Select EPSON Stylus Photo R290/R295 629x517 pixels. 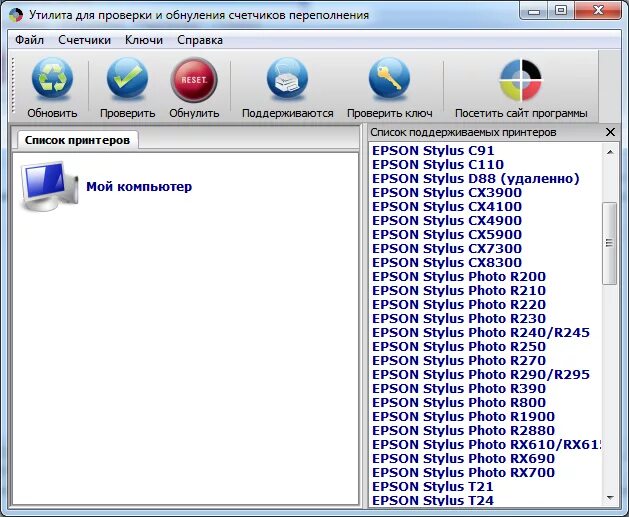point(481,375)
